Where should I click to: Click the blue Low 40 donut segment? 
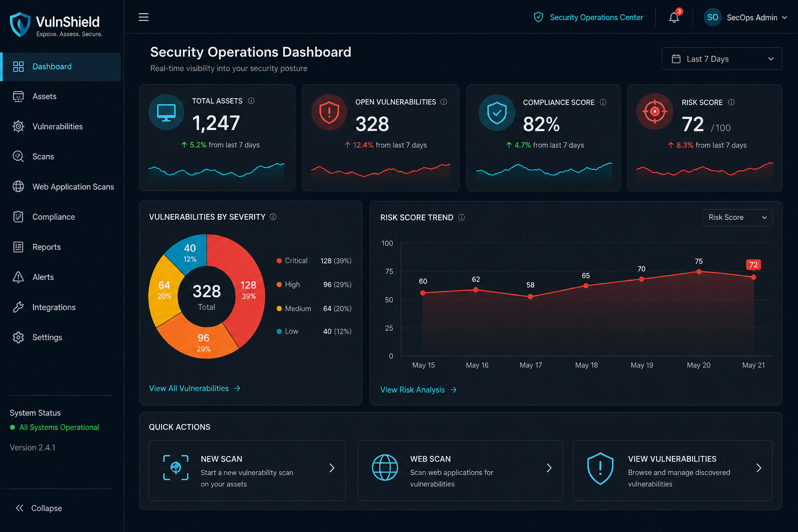pos(189,252)
